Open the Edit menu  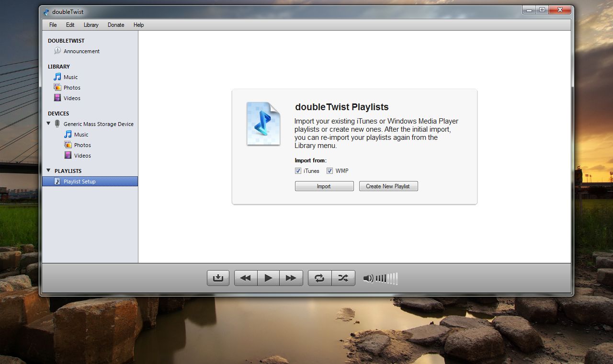tap(70, 25)
